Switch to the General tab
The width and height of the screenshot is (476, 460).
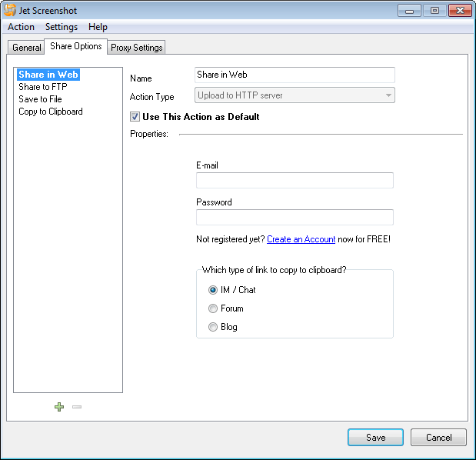point(27,48)
